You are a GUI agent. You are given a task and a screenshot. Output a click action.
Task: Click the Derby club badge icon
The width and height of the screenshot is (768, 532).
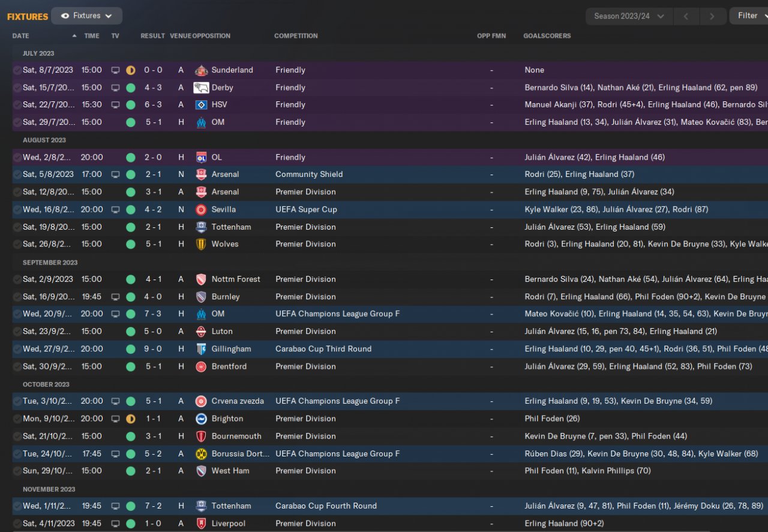coord(201,88)
